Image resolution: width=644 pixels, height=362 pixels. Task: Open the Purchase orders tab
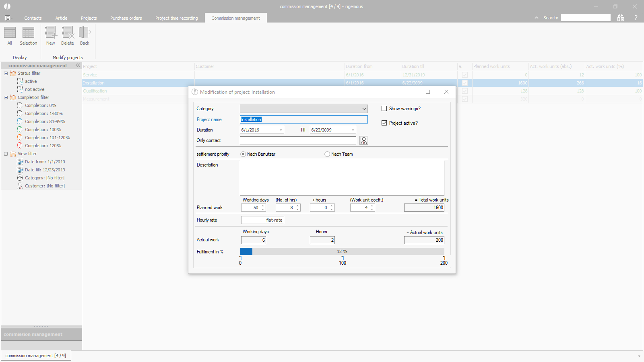tap(126, 18)
